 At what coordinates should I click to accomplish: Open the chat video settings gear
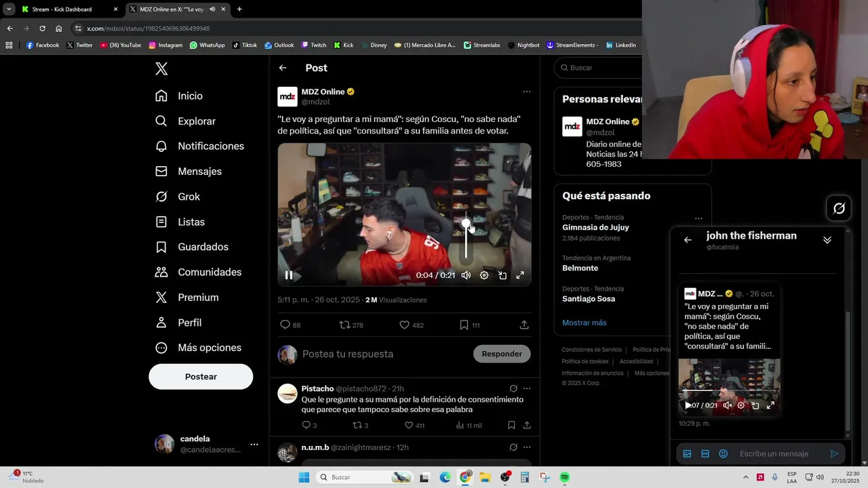[x=741, y=405]
